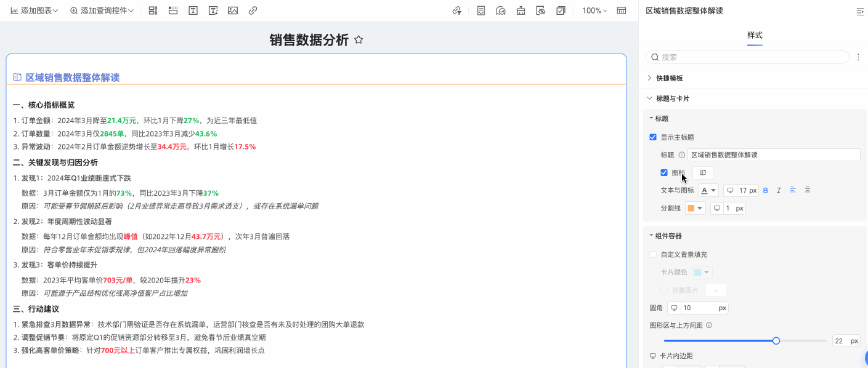868x368 pixels.
Task: Open the light blue 卡片颜色 swatch
Action: (x=702, y=272)
